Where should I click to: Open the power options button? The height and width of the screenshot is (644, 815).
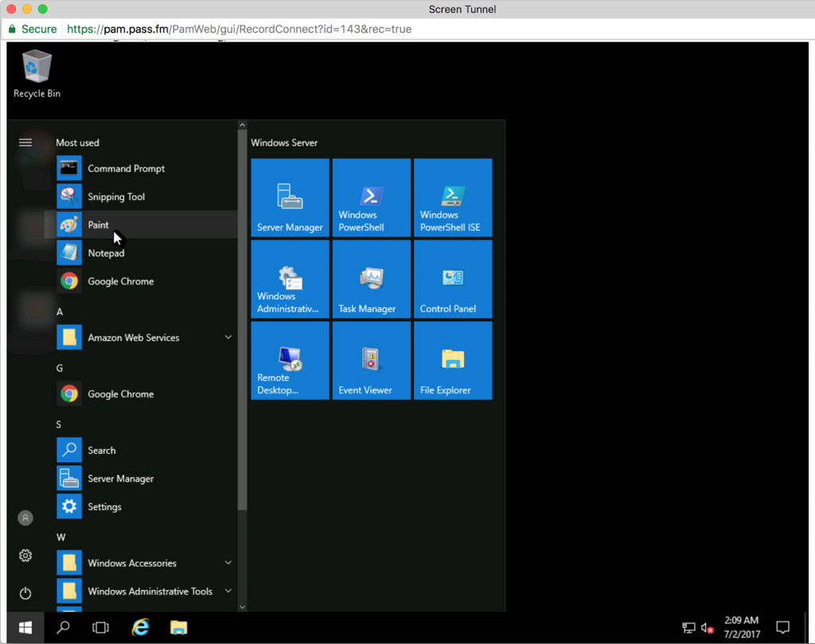(x=25, y=593)
